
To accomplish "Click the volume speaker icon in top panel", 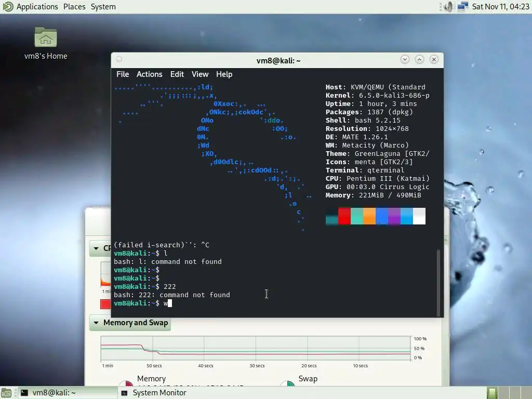I will click(x=448, y=6).
